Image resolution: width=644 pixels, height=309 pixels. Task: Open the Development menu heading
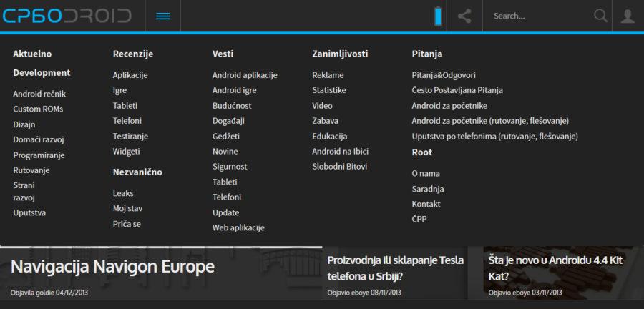(x=42, y=73)
